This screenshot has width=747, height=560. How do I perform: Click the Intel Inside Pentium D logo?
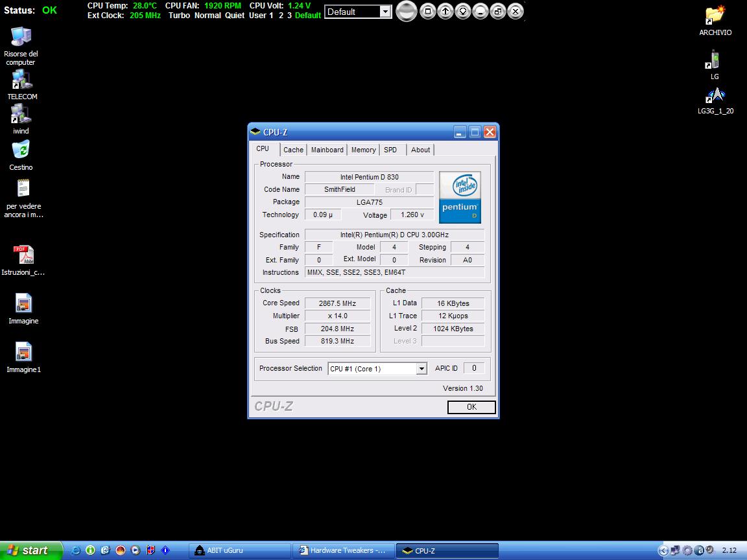click(460, 197)
